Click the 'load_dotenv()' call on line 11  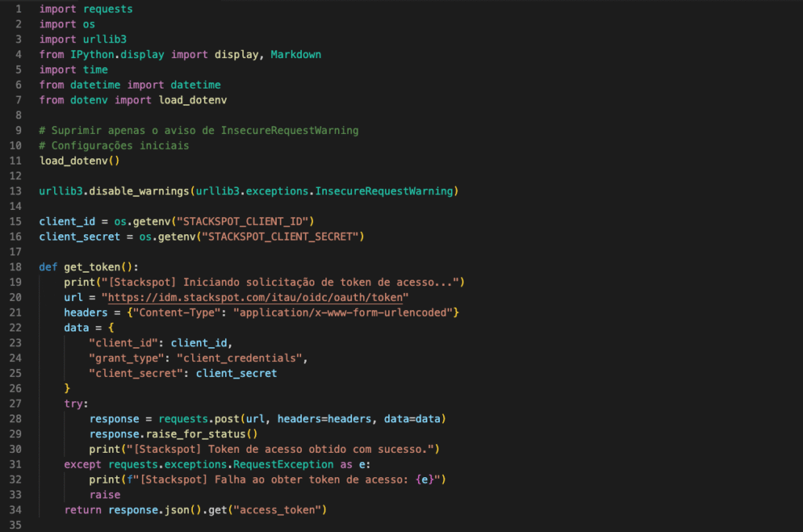[x=79, y=161]
